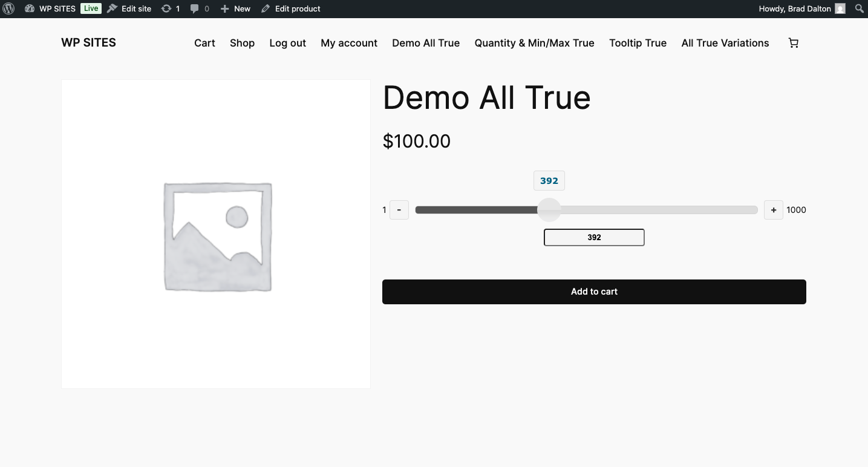
Task: Click Brad Dalton's avatar image
Action: coord(840,8)
